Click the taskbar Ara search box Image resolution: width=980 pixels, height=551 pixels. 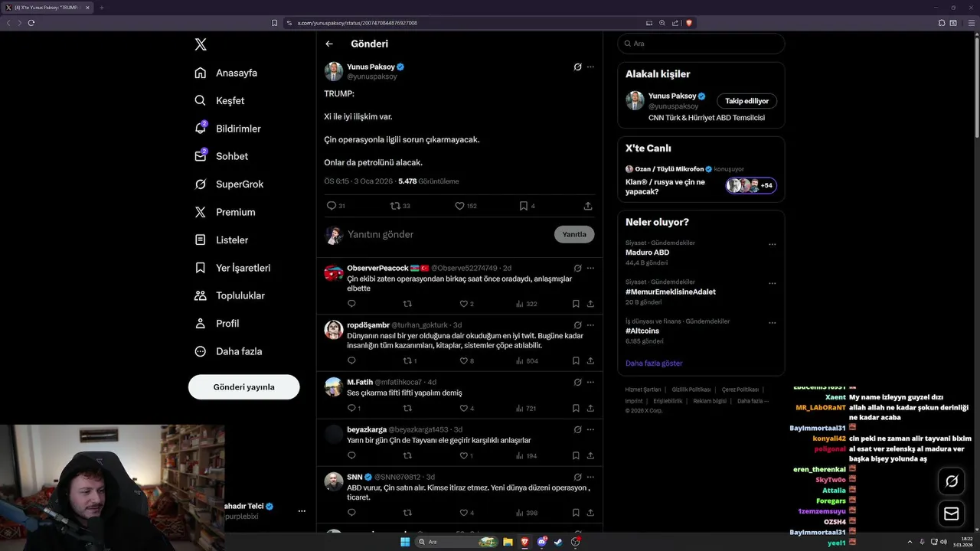(459, 542)
